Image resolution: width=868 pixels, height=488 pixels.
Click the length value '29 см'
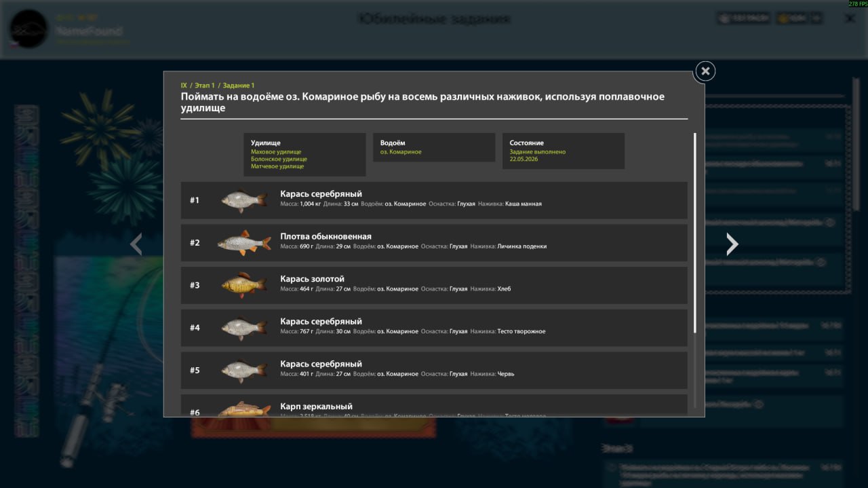(x=343, y=246)
